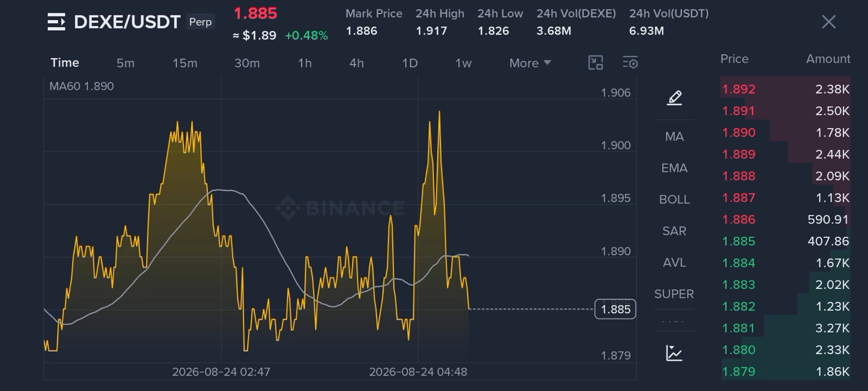The height and width of the screenshot is (391, 868).
Task: Click the 24h Vol(USDT) value 6.93M
Action: click(x=647, y=31)
